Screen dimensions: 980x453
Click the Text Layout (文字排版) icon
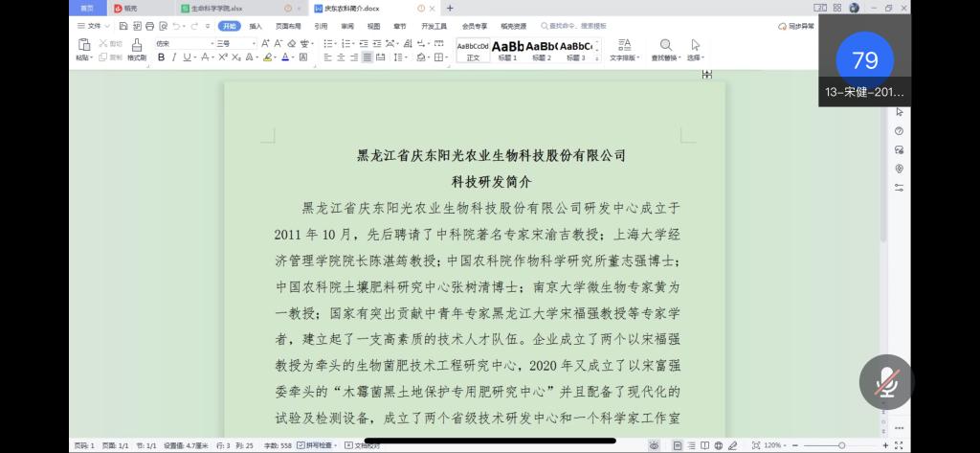click(x=623, y=50)
